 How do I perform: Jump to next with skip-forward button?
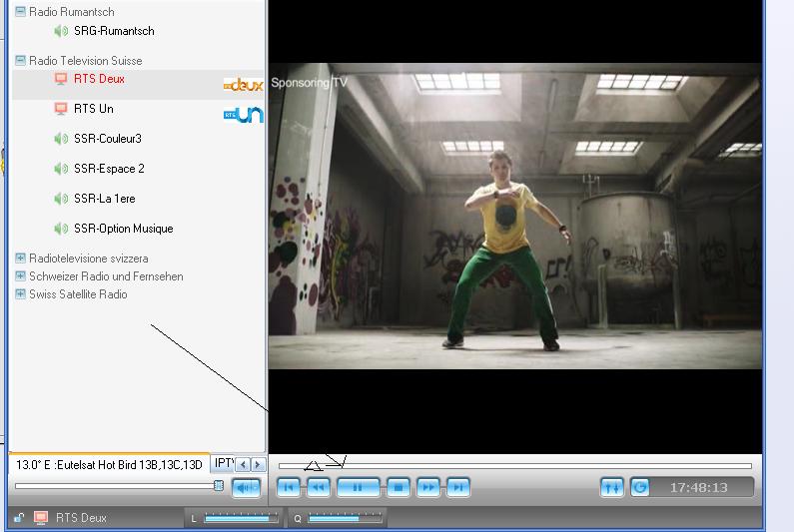pos(458,487)
